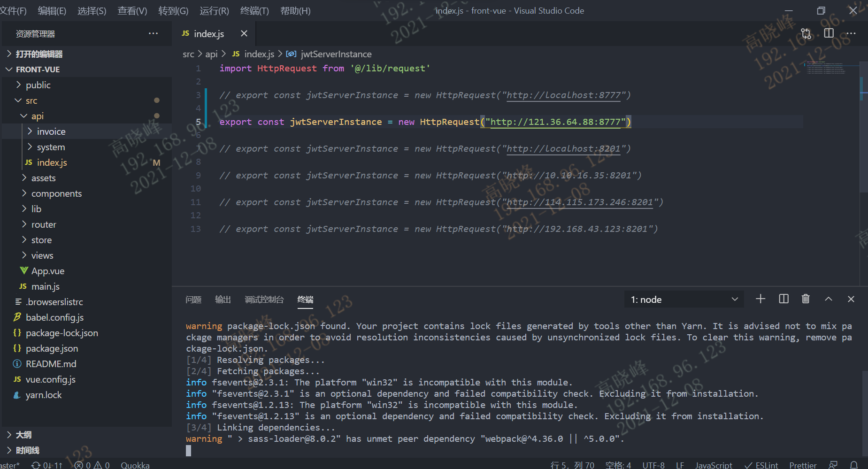The image size is (868, 469).
Task: Close the index.js editor tab
Action: [244, 33]
